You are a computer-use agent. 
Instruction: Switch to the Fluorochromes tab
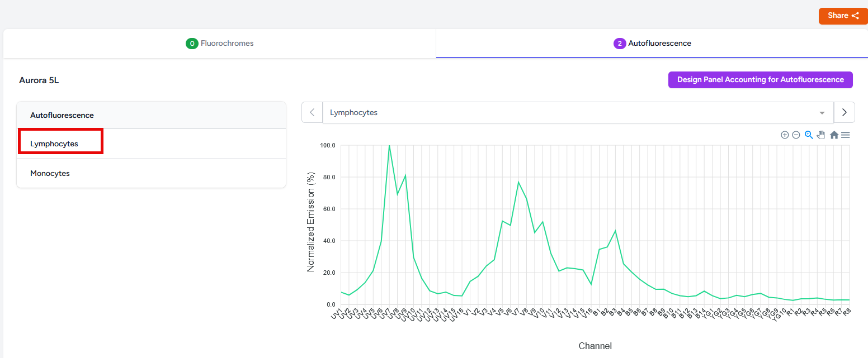pyautogui.click(x=220, y=44)
